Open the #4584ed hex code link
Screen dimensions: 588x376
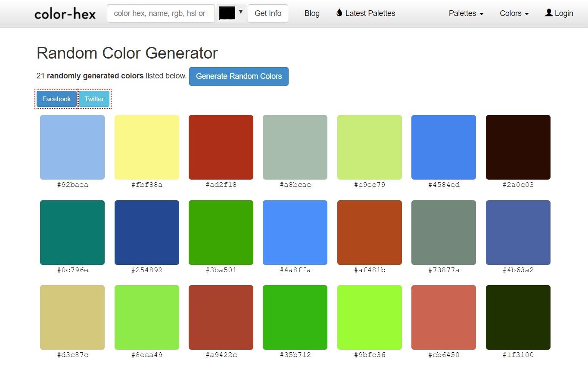coord(444,185)
